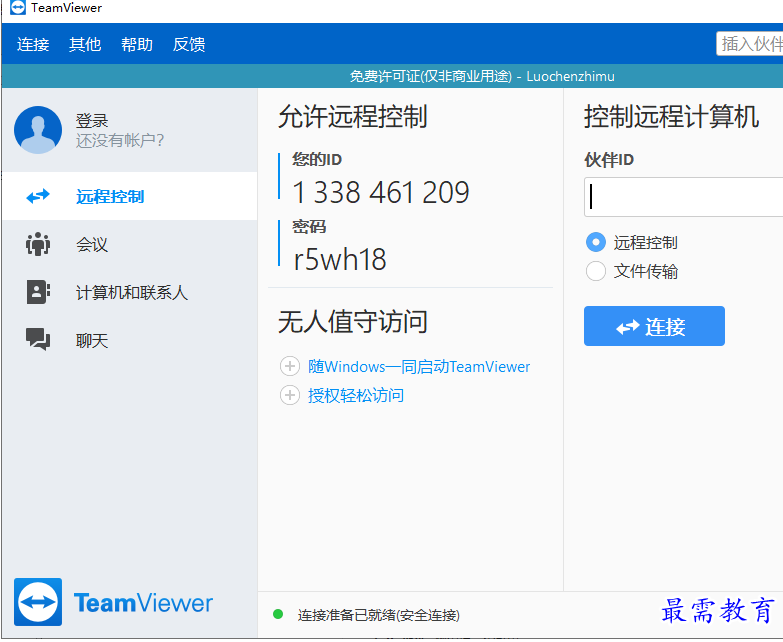This screenshot has width=783, height=642.
Task: Click the 免费许可证 license banner
Action: pos(392,76)
